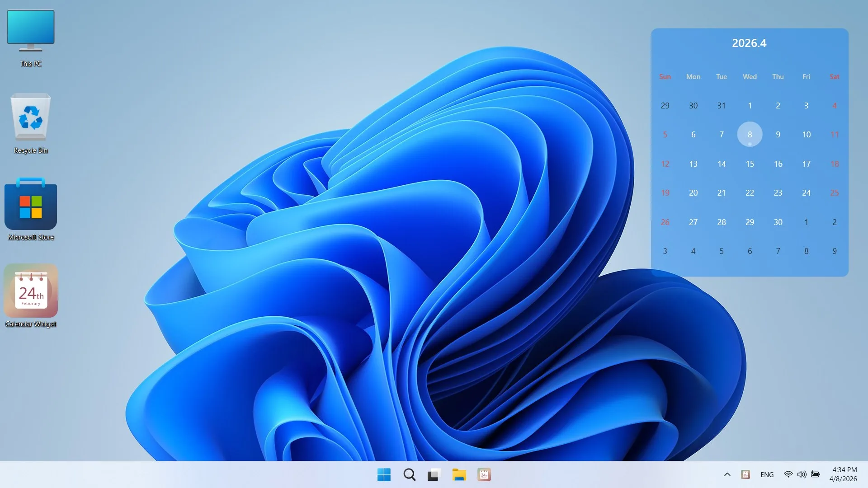Select March 30 in the first row

pos(693,105)
